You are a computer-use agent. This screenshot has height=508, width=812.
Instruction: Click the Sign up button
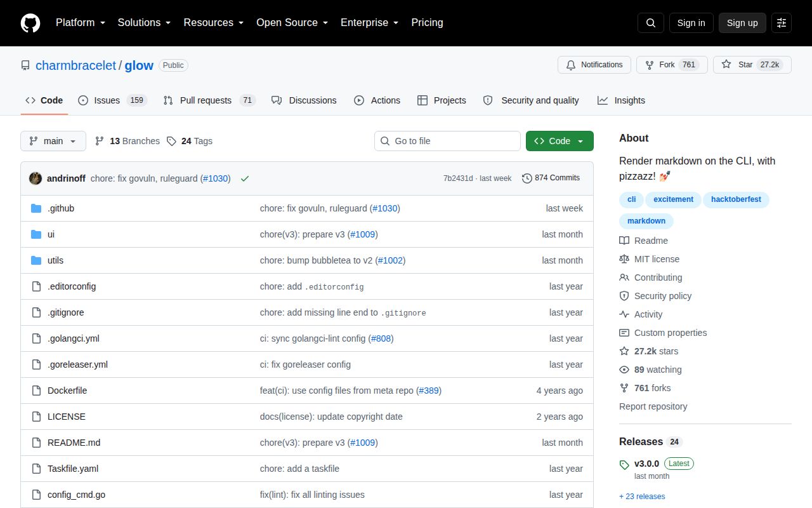coord(742,23)
